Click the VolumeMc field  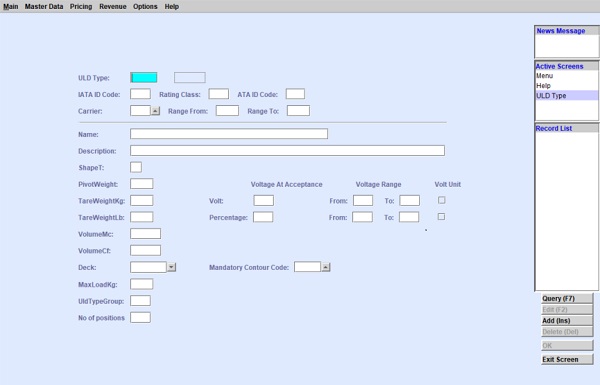click(145, 234)
